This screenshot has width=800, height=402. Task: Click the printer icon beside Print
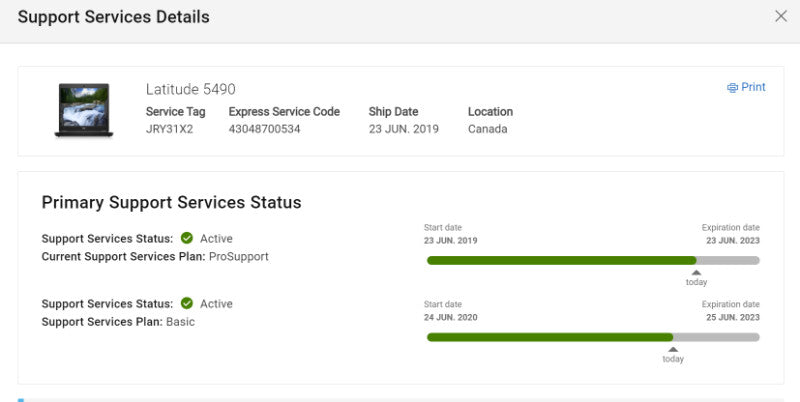coord(732,88)
